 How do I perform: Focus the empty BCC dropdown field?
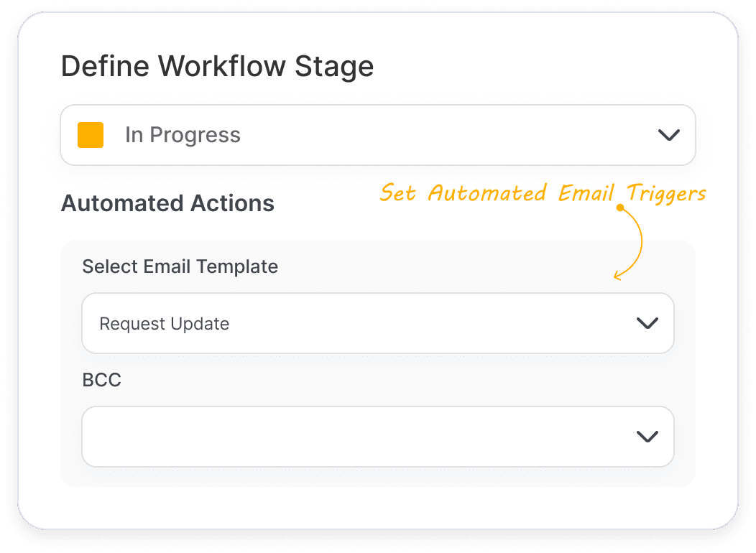tap(377, 437)
